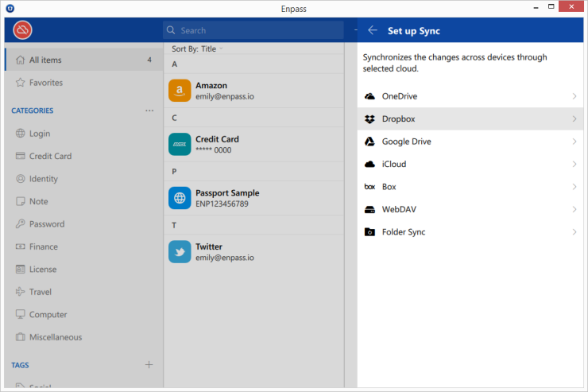Screen dimensions: 588x392
Task: Expand the Google Drive row chevron
Action: point(574,142)
